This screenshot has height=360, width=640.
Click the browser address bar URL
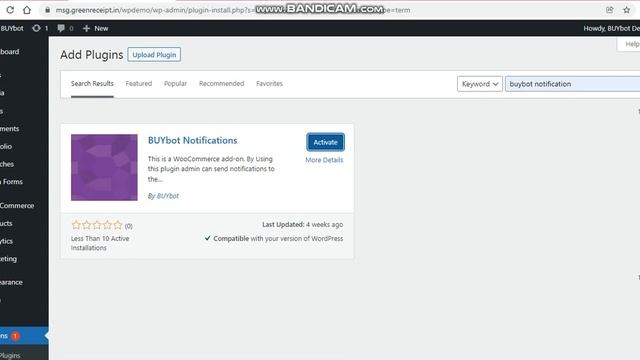coord(233,10)
